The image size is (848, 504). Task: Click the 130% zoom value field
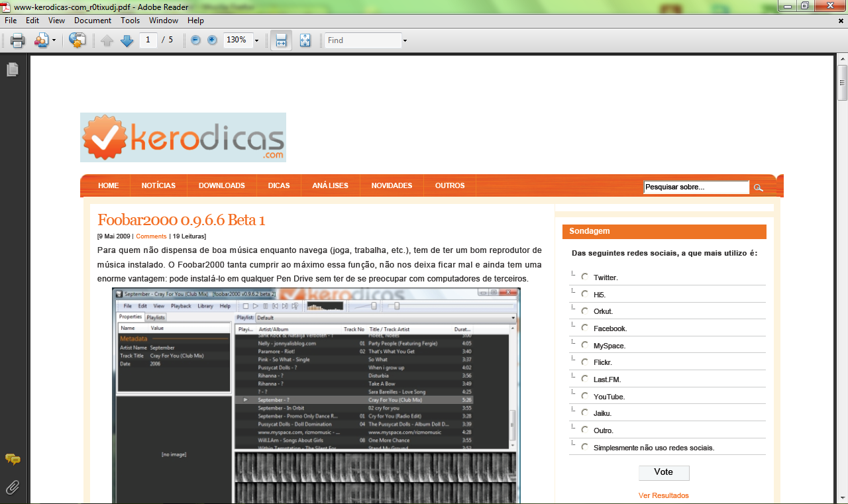(x=237, y=40)
